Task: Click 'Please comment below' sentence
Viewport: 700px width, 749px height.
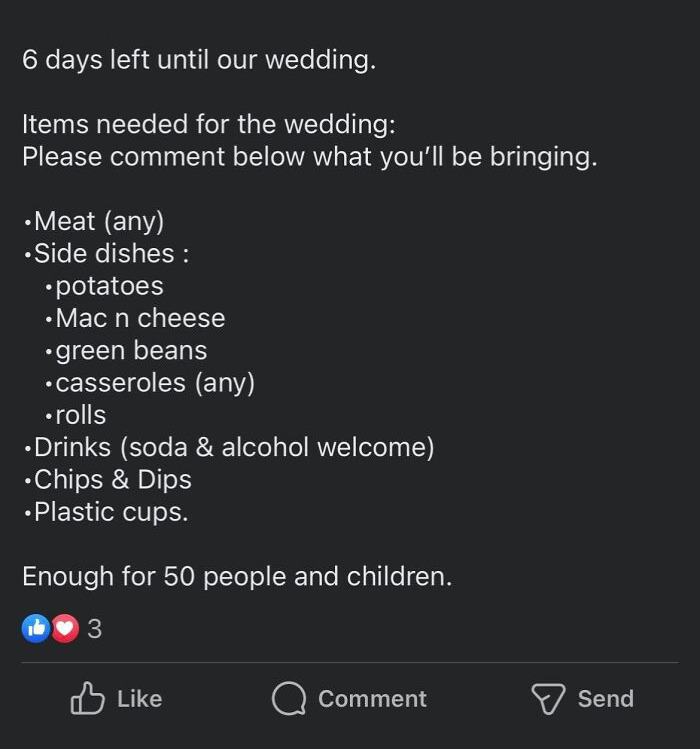Action: [x=309, y=157]
